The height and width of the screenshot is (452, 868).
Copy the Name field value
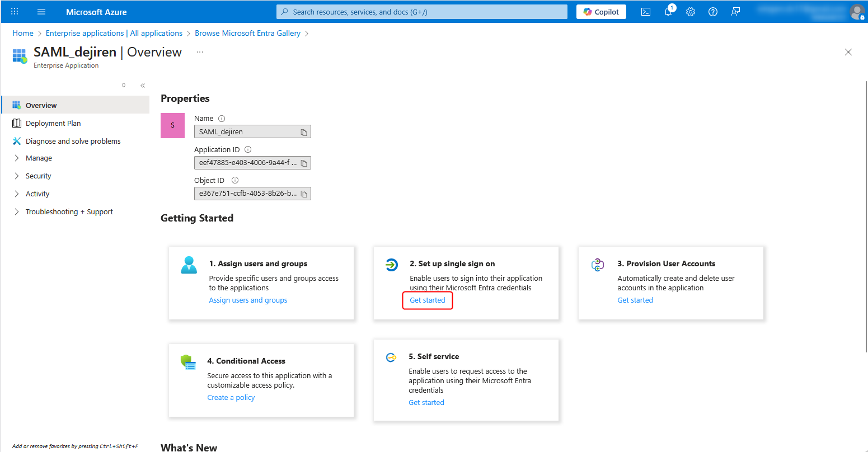(304, 132)
